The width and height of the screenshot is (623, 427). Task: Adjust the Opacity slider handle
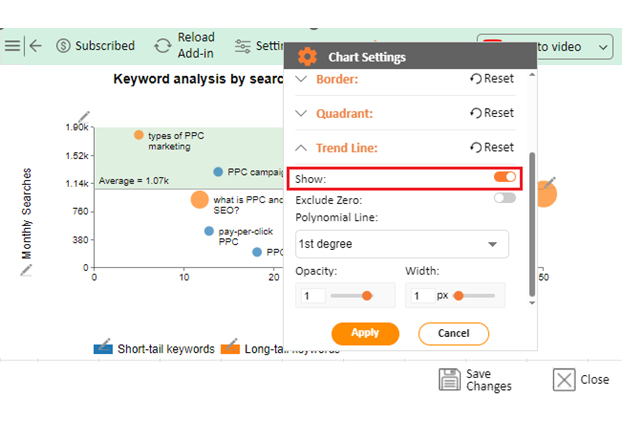pos(367,296)
